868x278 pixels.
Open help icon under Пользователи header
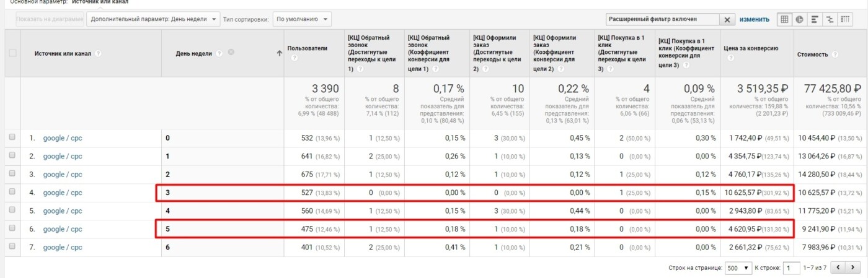point(294,58)
